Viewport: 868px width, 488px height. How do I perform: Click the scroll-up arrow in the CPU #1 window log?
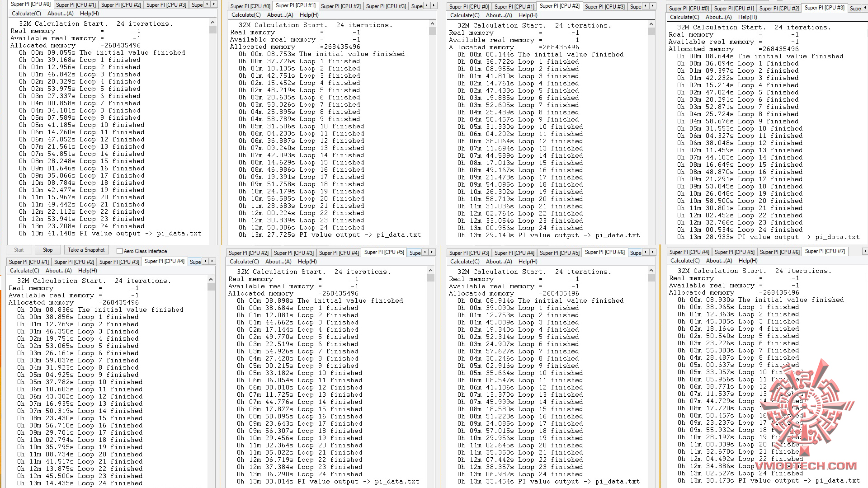click(x=432, y=23)
